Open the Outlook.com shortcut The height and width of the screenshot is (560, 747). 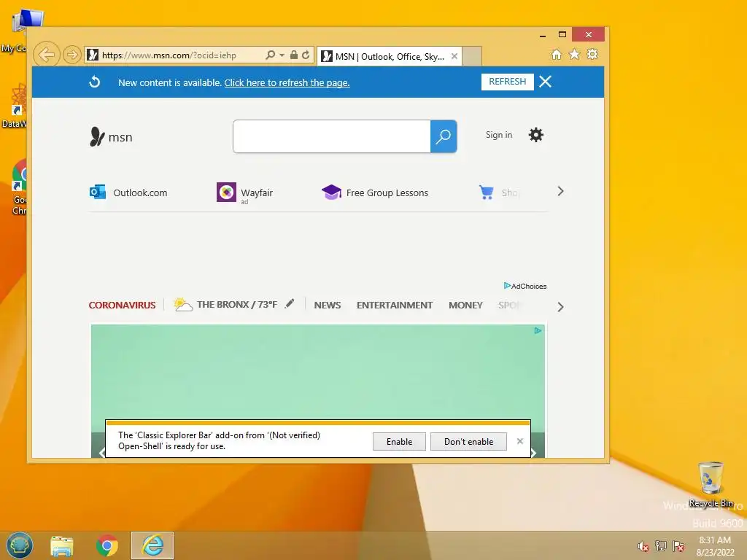[128, 192]
